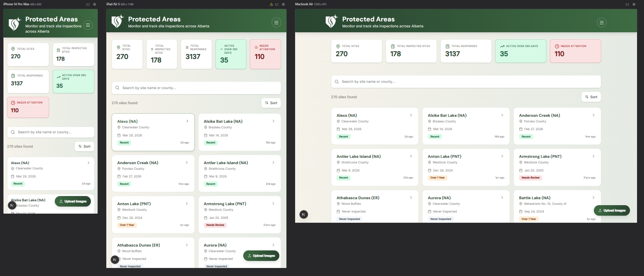
Task: Open hamburger menu in iPhone 14 Pro Max view
Action: click(88, 25)
